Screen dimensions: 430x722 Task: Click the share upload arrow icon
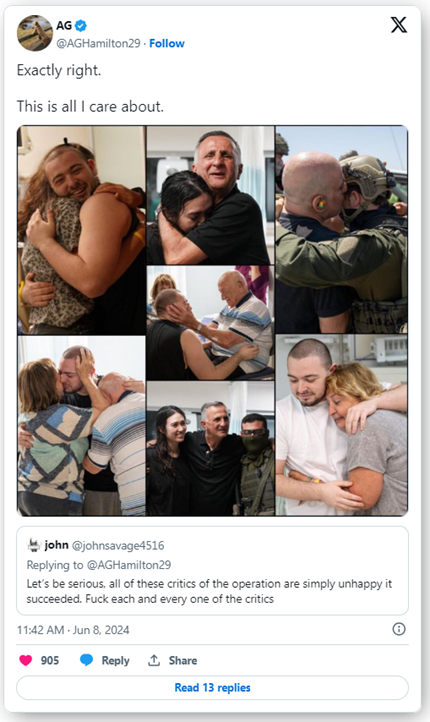154,660
